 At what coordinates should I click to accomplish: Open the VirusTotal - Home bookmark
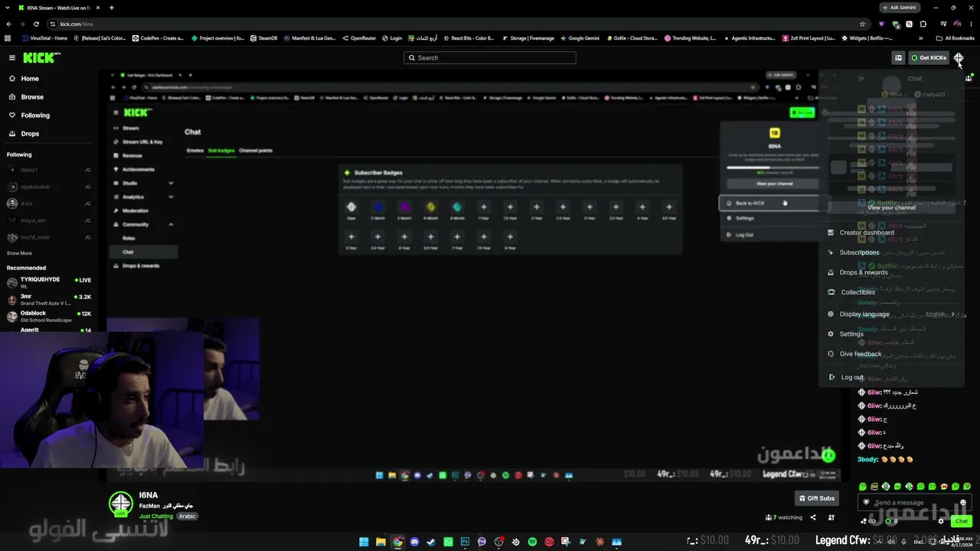[x=44, y=38]
